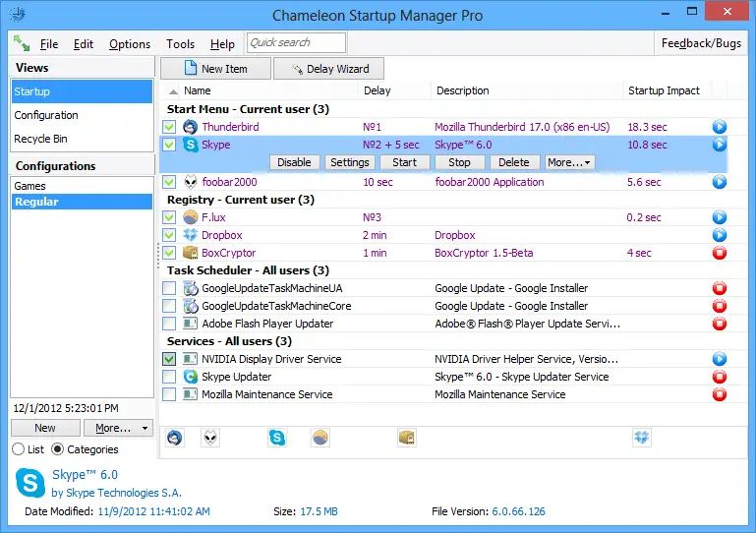Viewport: 756px width, 533px height.
Task: Click the red stop icon for BoxCryptor
Action: coord(719,253)
